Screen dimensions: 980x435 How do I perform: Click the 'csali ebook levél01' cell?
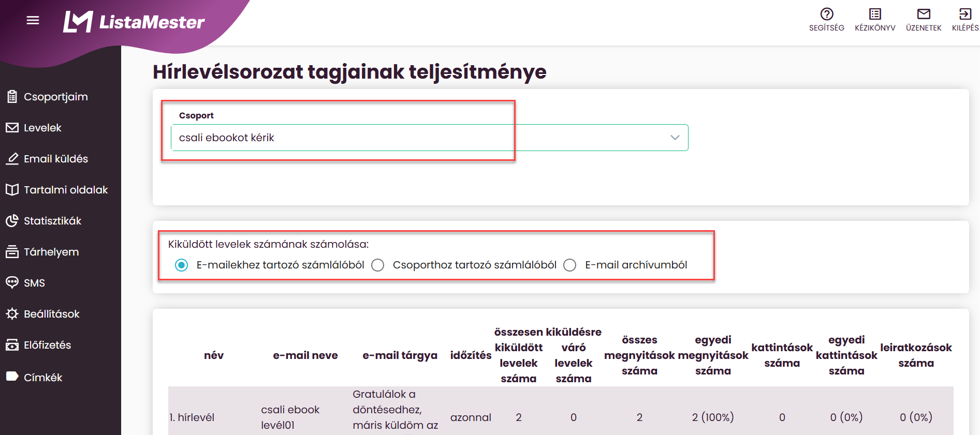pyautogui.click(x=290, y=417)
